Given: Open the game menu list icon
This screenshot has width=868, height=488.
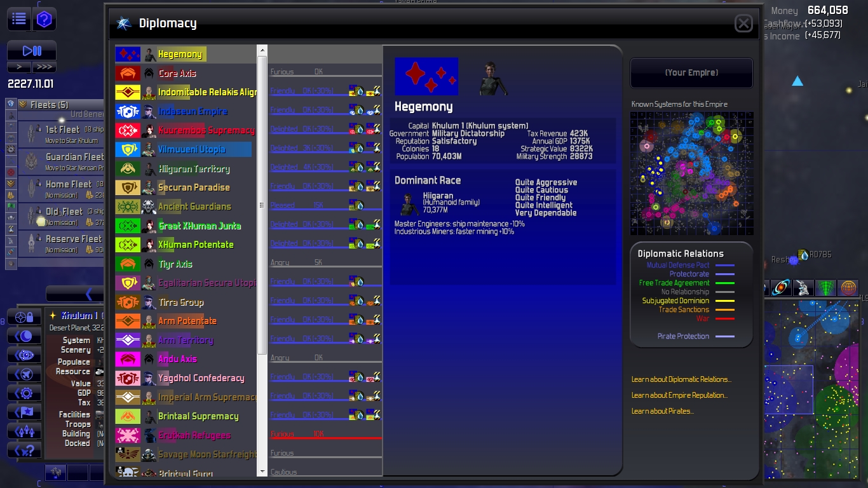Looking at the screenshot, I should coord(19,19).
